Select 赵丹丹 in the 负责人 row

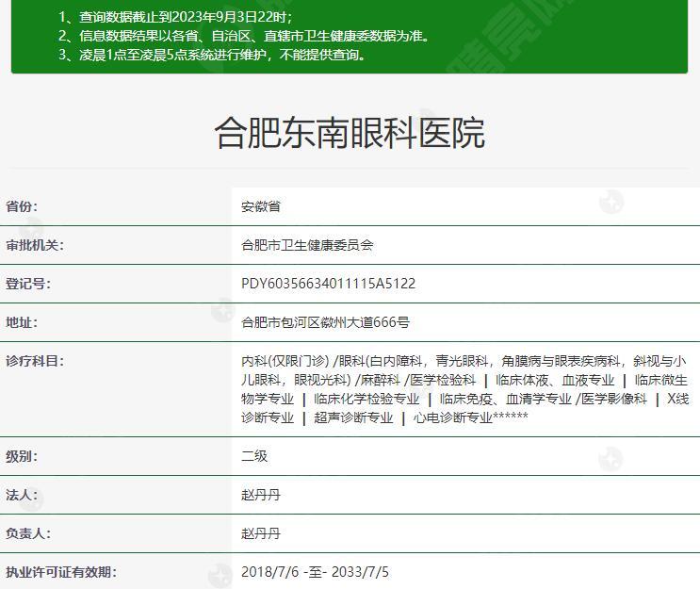click(261, 533)
